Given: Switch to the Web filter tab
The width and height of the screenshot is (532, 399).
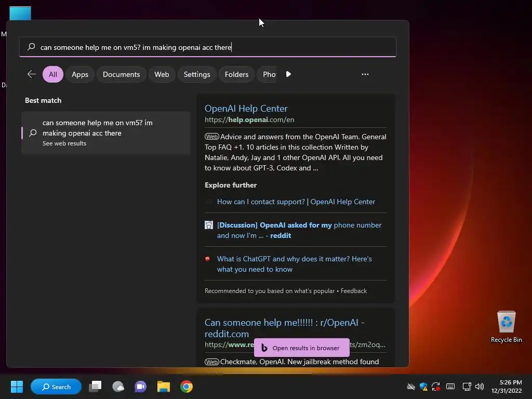Looking at the screenshot, I should coord(162,74).
